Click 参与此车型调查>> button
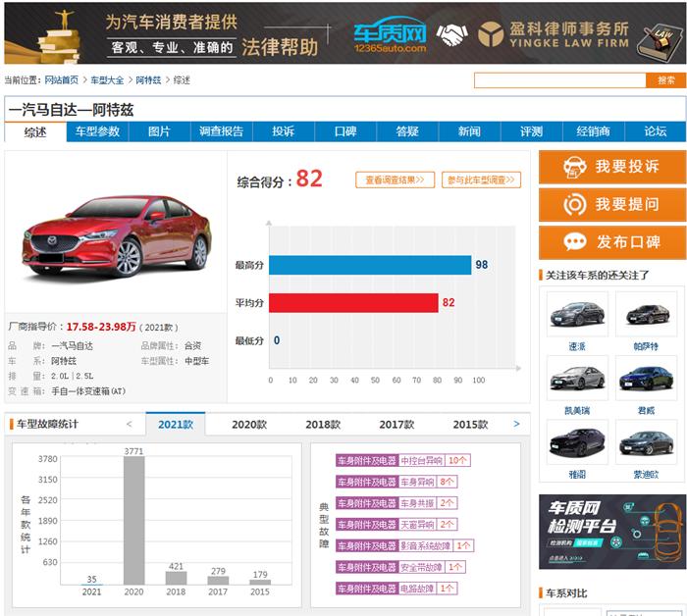 [x=481, y=180]
